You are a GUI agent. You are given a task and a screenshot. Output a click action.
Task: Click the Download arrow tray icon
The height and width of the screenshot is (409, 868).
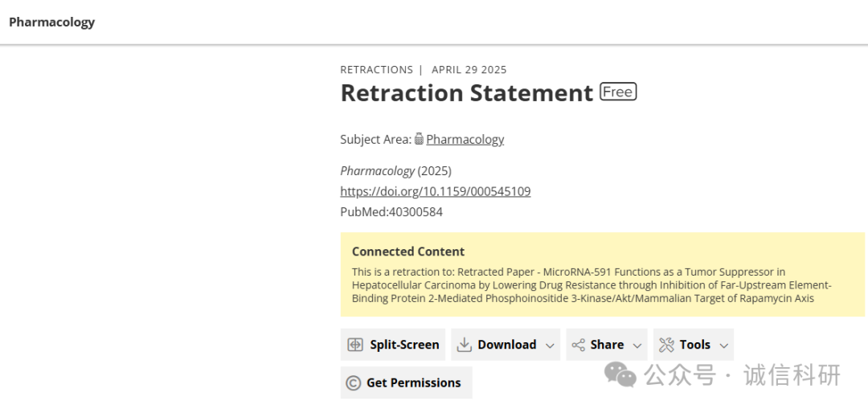tap(464, 345)
